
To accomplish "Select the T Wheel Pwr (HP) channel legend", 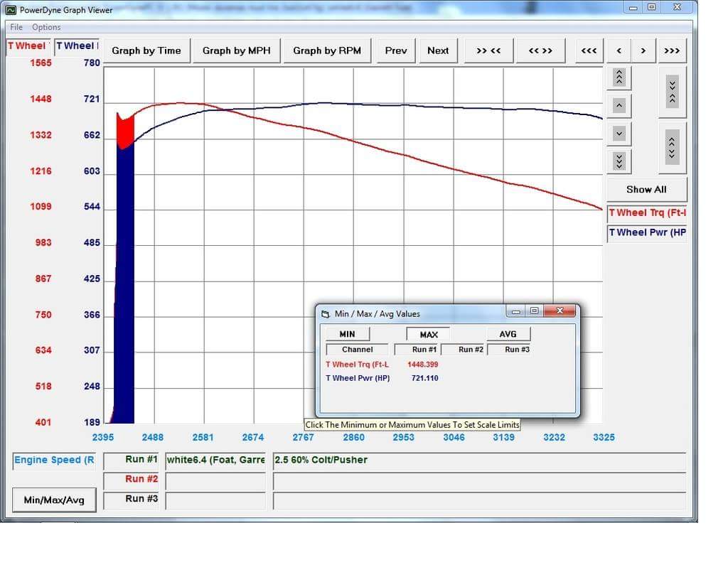I will 647,232.
